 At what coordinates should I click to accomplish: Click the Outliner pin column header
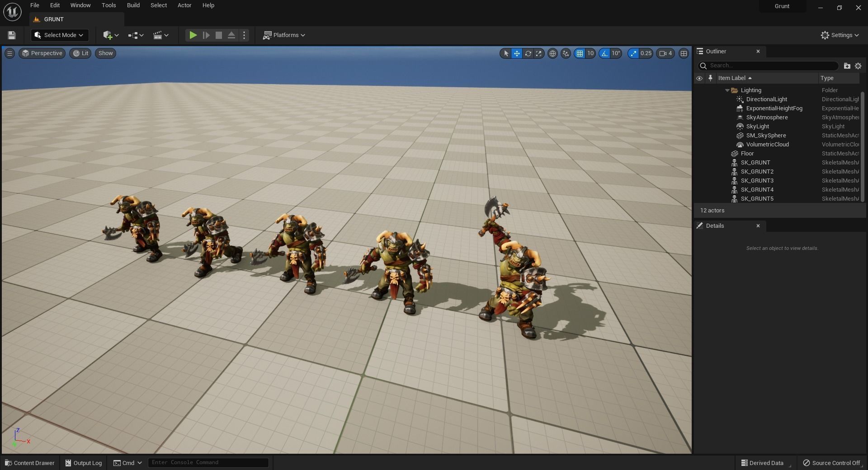pyautogui.click(x=710, y=78)
